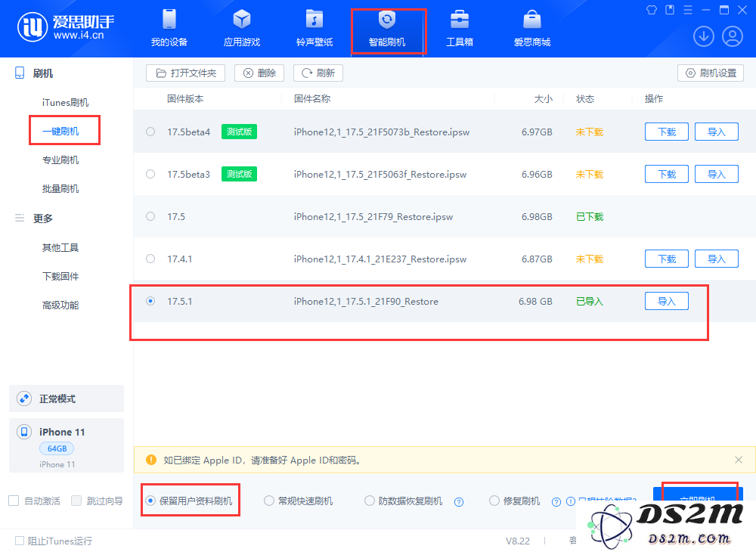756x552 pixels.
Task: Click the 固件名称 column header
Action: tap(312, 99)
